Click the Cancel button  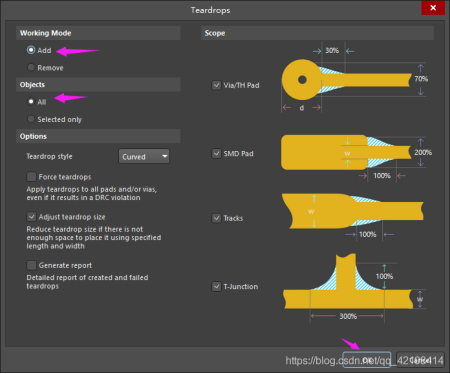click(421, 360)
